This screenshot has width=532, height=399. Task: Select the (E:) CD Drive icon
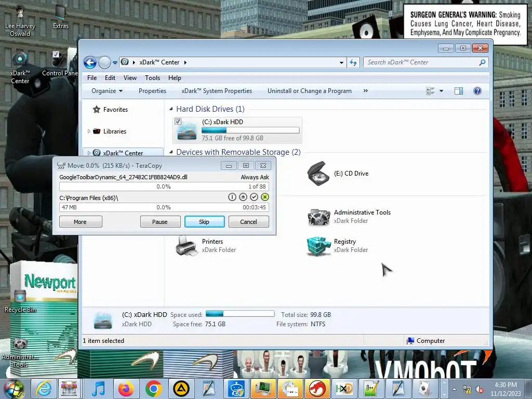click(318, 174)
